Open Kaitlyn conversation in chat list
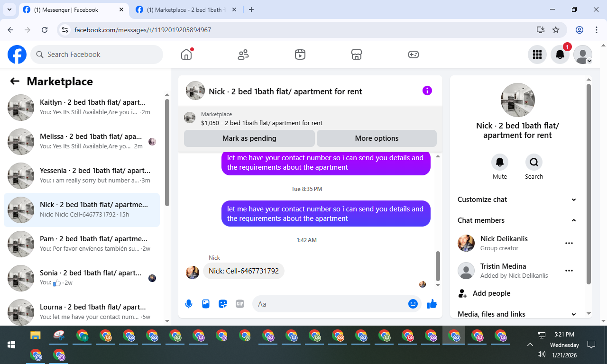This screenshot has width=607, height=364. click(x=82, y=108)
